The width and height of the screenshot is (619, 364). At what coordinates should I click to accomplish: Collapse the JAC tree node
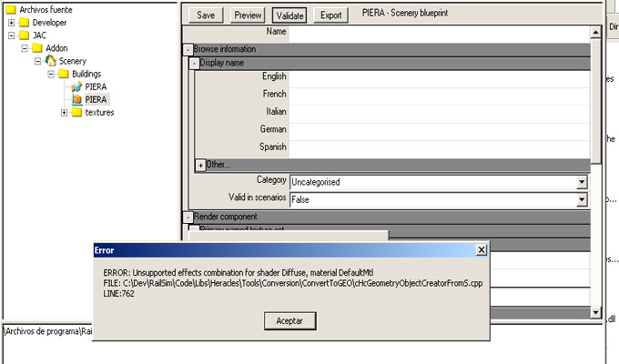point(11,35)
